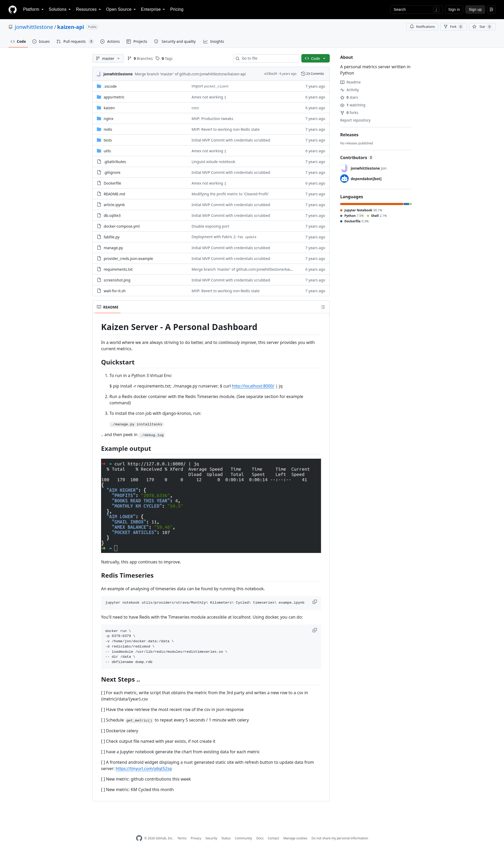Click Report repository link
504x852 pixels.
pos(355,120)
